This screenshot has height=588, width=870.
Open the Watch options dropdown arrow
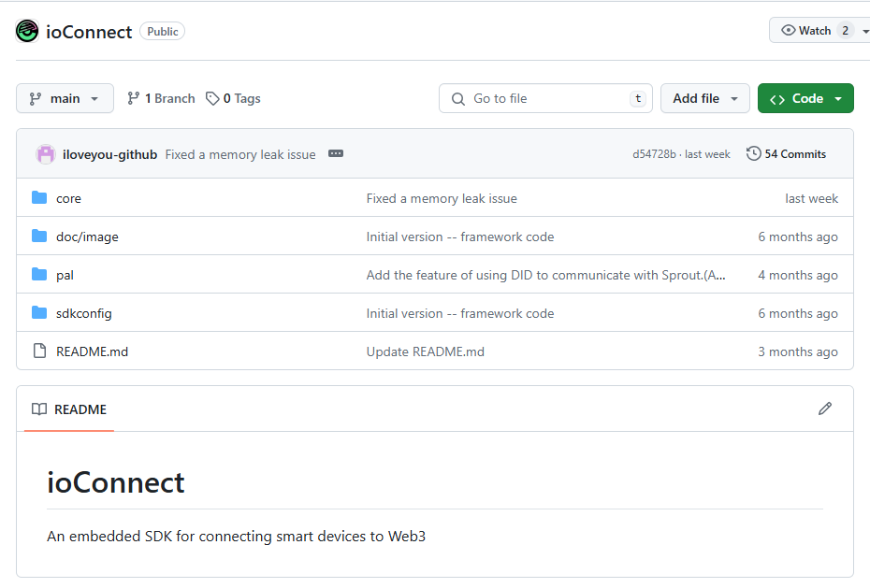click(865, 32)
